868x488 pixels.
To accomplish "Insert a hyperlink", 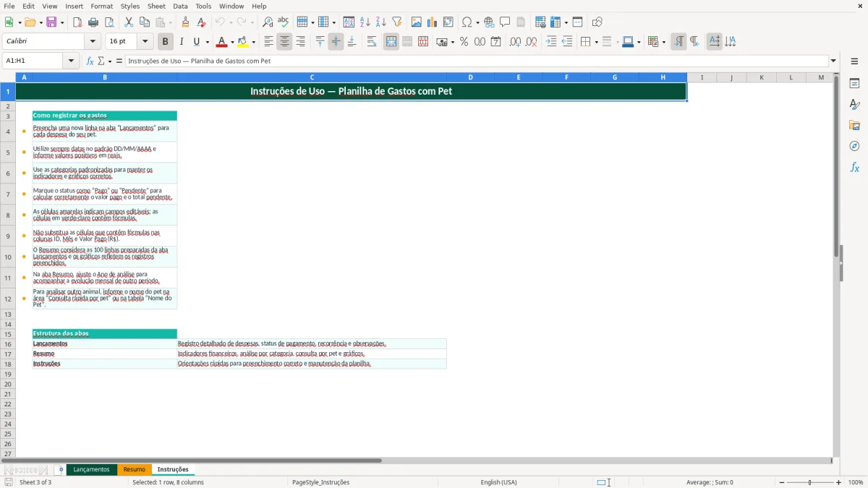I will (x=489, y=22).
